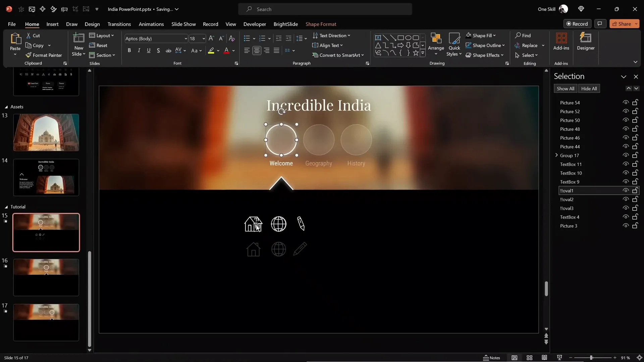Select the Oval shape in shapes gallery
Viewport: 644px width, 362px height.
tap(408, 38)
